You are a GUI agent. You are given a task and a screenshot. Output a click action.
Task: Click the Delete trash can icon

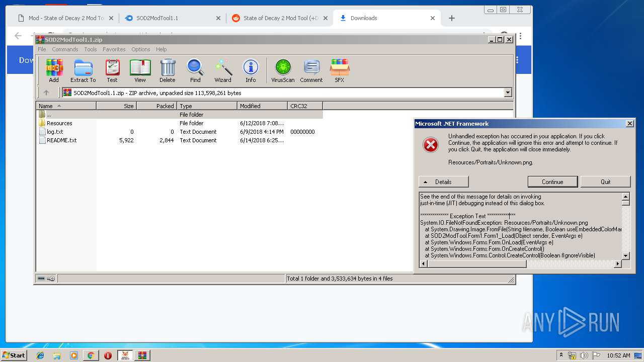pyautogui.click(x=168, y=70)
